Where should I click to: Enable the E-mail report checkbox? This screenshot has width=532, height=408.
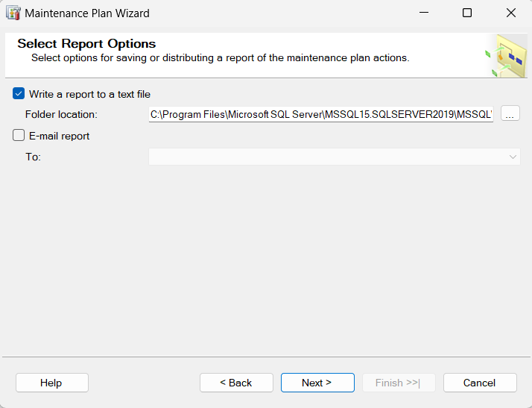point(19,135)
